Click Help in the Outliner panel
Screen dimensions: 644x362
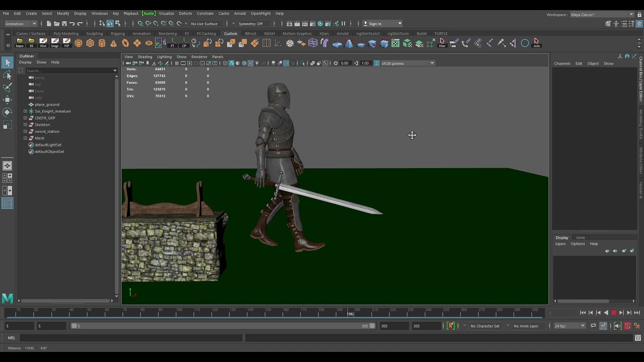55,62
